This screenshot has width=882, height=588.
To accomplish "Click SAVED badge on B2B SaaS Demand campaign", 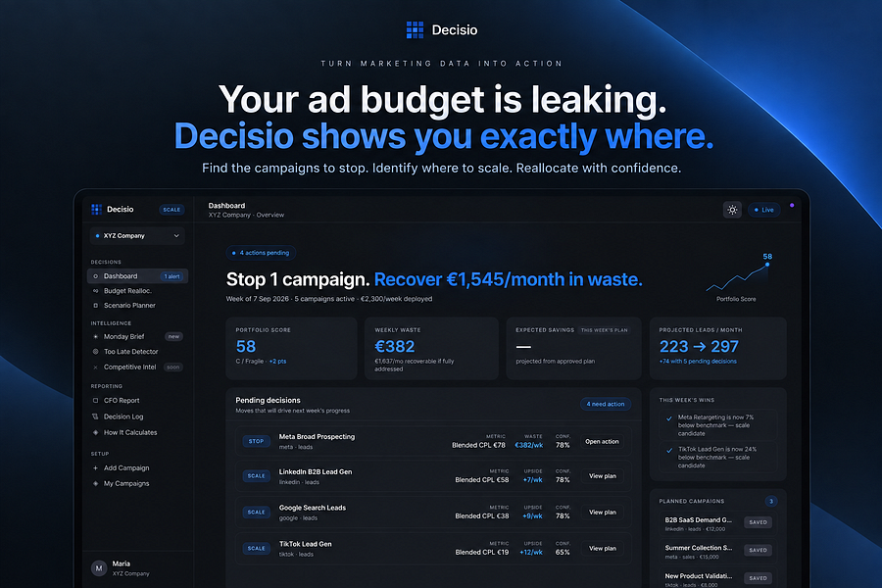I will [758, 522].
